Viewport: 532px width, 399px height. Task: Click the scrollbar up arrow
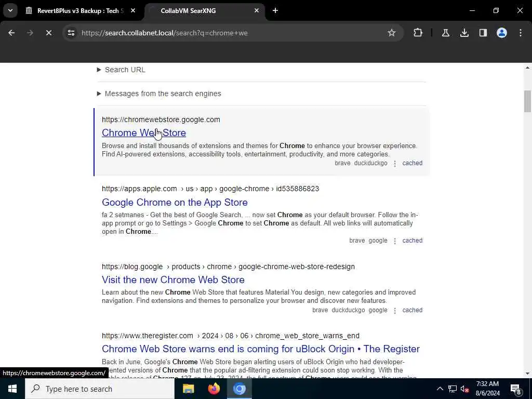point(527,68)
